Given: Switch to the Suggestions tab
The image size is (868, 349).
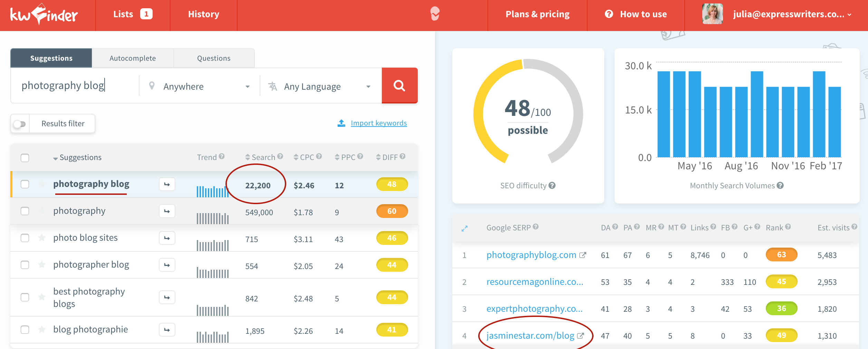Looking at the screenshot, I should tap(51, 58).
